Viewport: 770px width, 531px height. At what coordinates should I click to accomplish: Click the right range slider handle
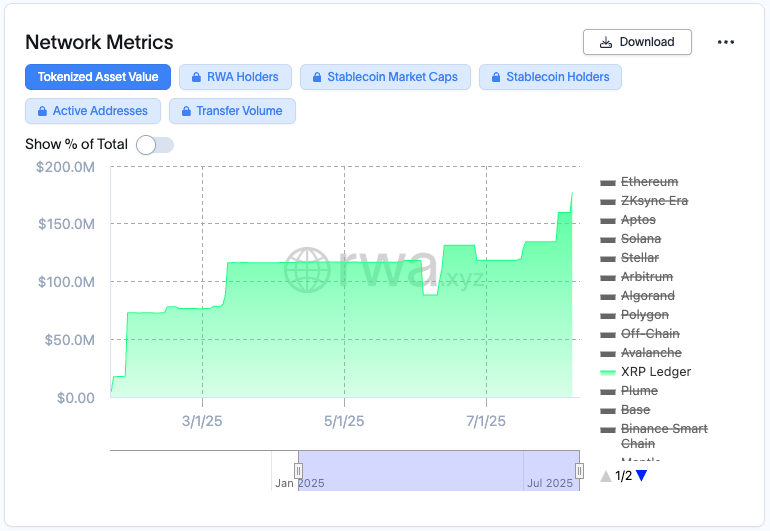point(579,471)
